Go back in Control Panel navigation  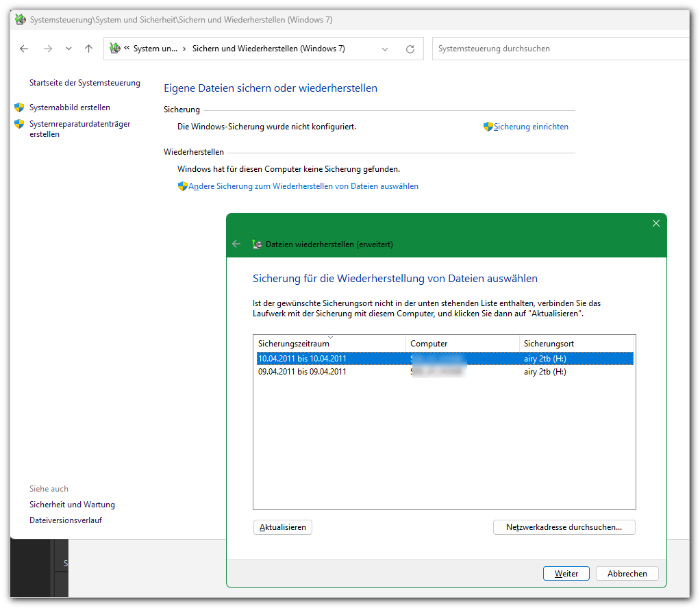tap(24, 49)
